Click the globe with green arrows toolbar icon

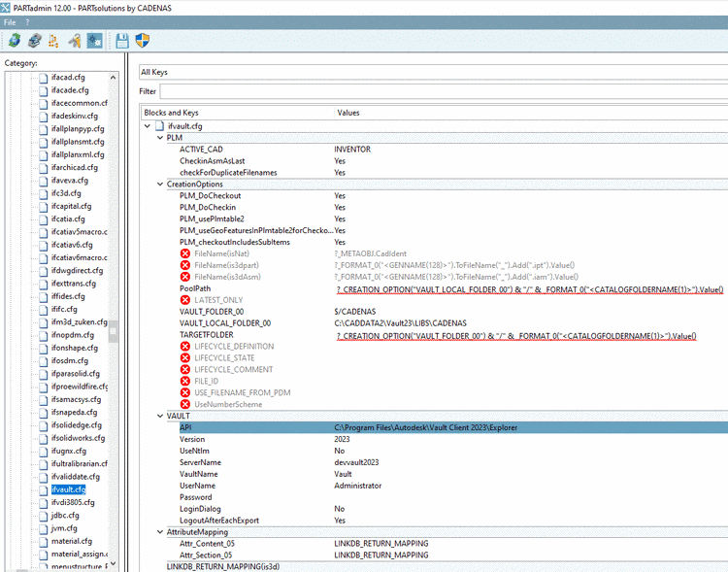pos(14,41)
